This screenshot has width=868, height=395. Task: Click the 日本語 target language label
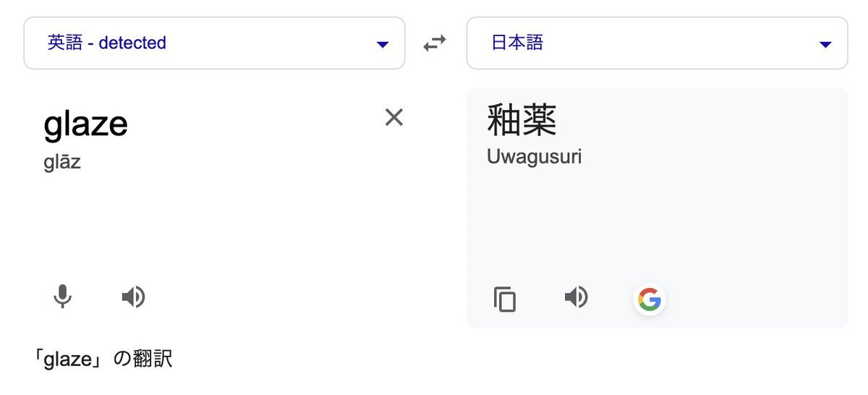click(x=517, y=43)
